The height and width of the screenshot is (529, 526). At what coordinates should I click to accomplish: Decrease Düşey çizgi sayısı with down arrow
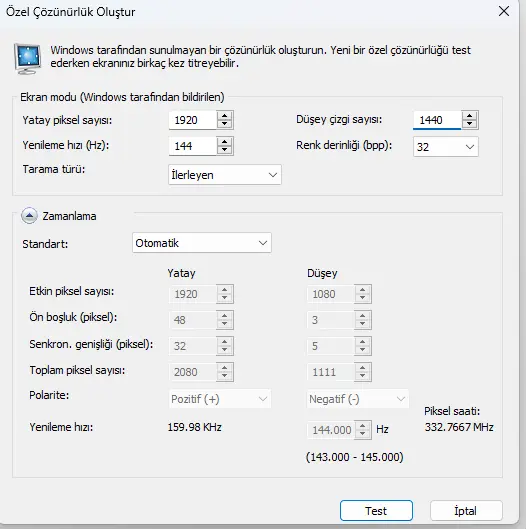pyautogui.click(x=469, y=124)
